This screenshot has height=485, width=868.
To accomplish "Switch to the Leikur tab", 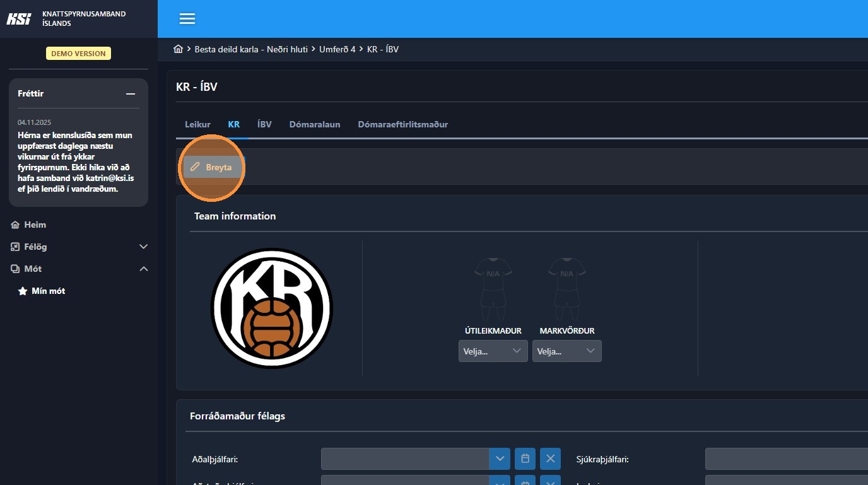I will (197, 124).
